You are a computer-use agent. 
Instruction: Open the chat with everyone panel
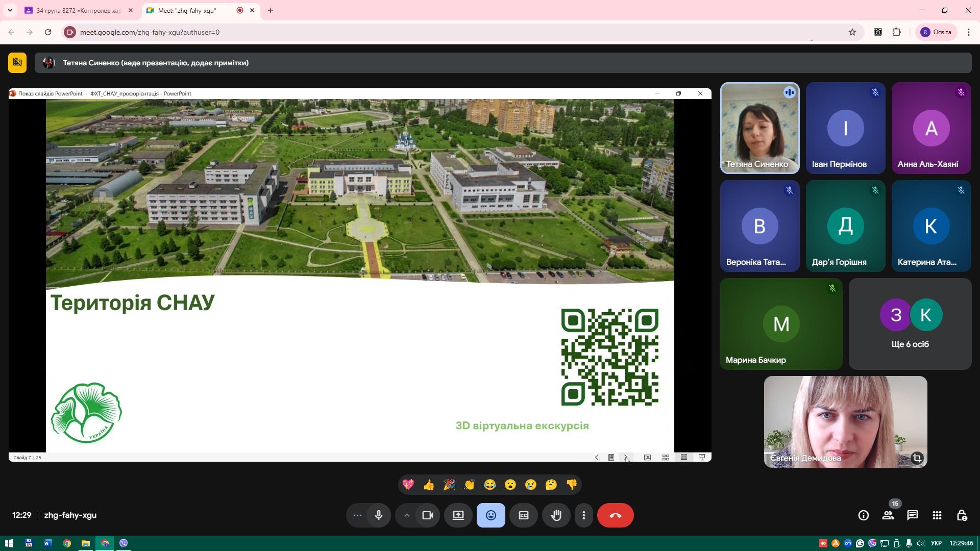click(912, 515)
